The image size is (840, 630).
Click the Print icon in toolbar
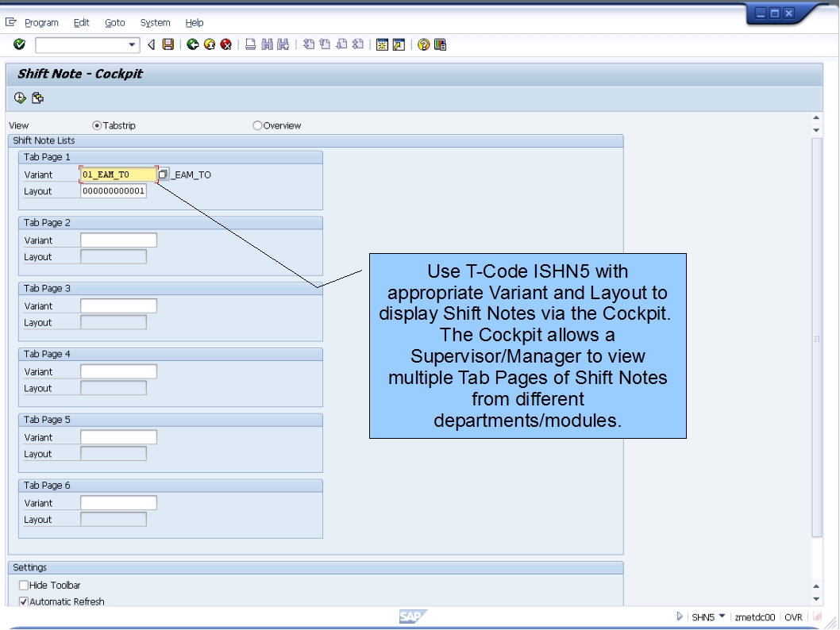tap(250, 44)
